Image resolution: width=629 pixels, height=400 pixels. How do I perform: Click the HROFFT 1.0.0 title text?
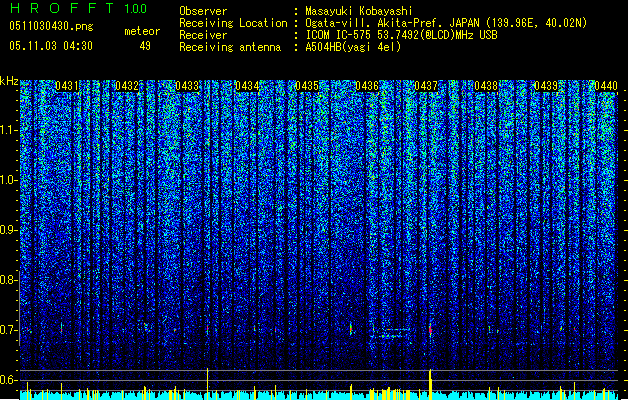pos(78,8)
